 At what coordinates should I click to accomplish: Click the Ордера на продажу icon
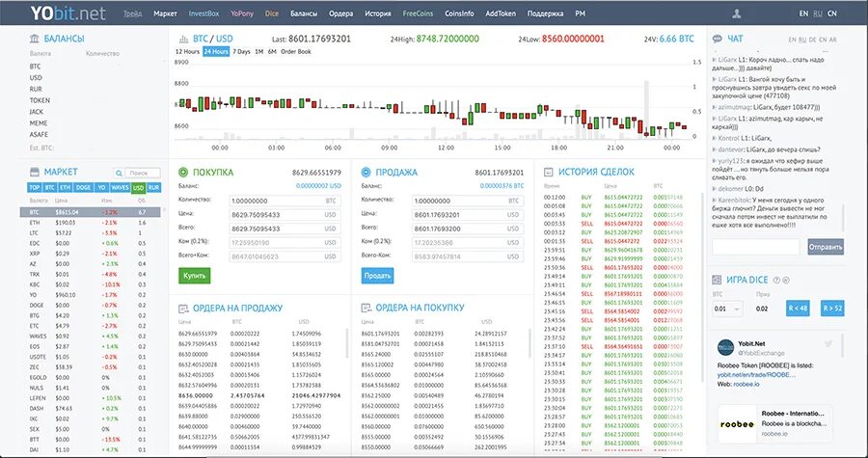tap(182, 309)
